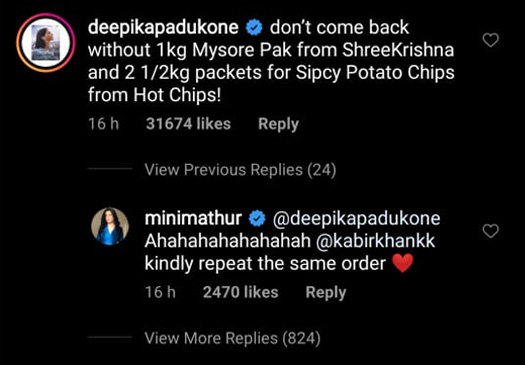Like deepikapadukone's comment with the heart icon
This screenshot has height=365, width=525.
(x=491, y=41)
